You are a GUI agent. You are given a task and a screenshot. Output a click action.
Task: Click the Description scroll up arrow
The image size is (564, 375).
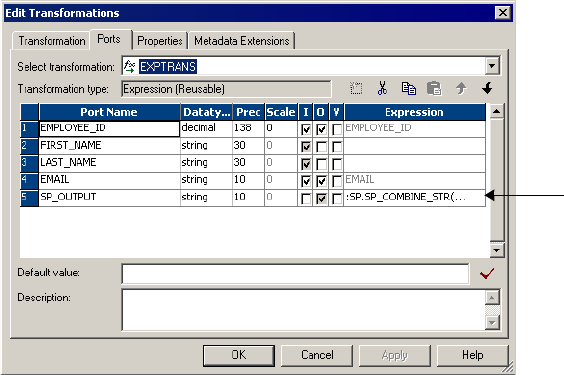(492, 298)
